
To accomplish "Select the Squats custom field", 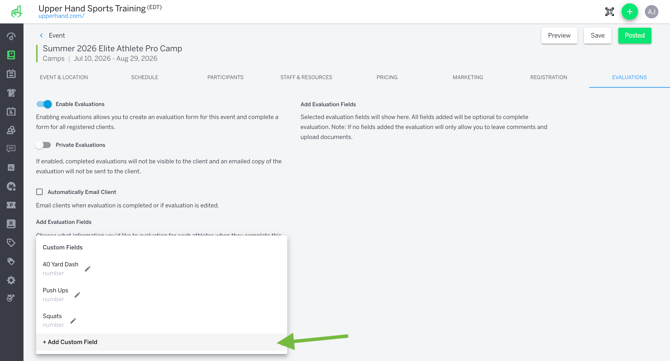I will (x=52, y=316).
